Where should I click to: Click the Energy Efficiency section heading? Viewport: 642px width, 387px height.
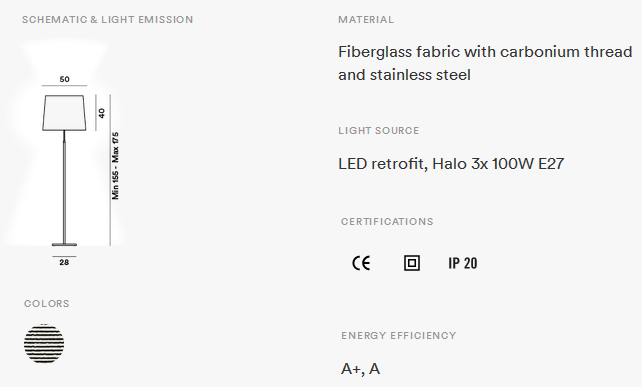399,335
